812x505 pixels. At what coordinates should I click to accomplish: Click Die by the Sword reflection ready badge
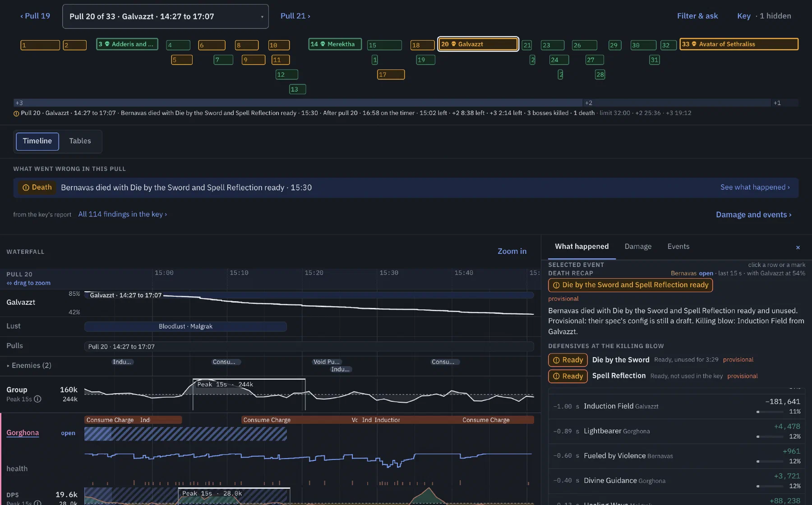coord(630,285)
